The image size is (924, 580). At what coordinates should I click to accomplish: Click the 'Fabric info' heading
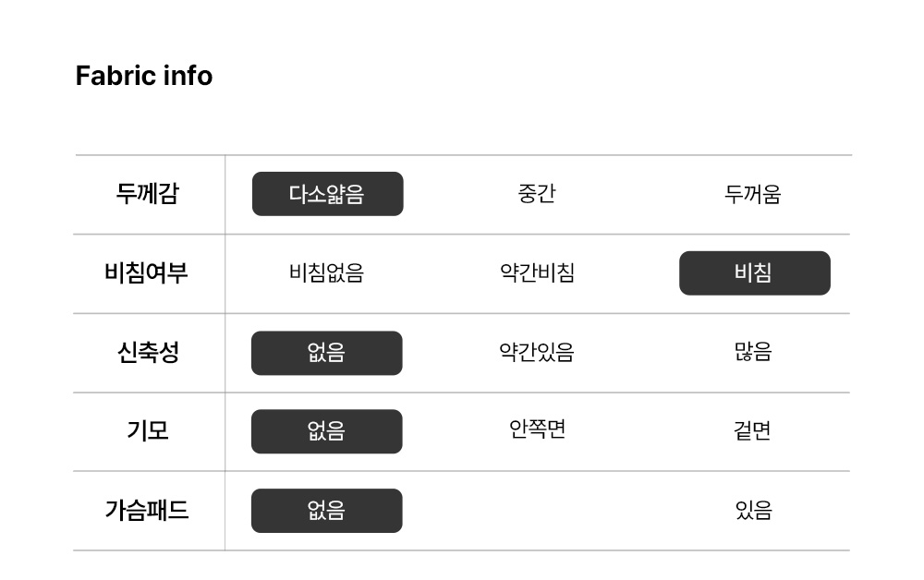(x=143, y=76)
